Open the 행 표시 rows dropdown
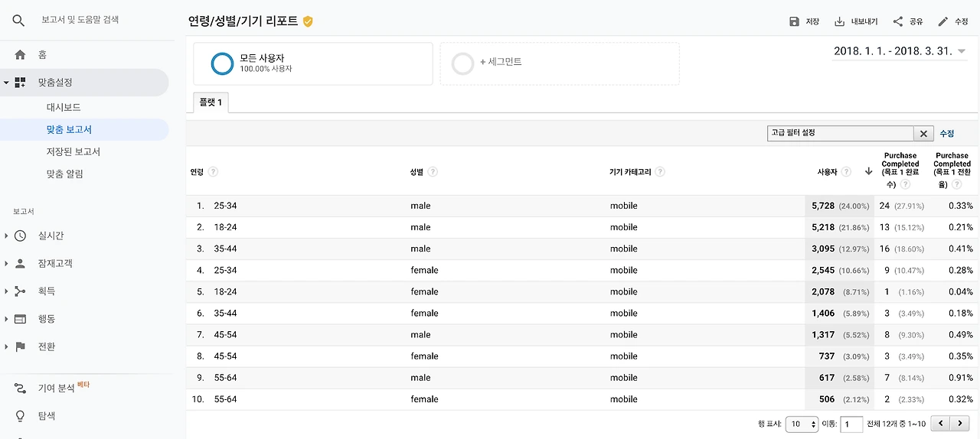This screenshot has width=980, height=439. point(802,424)
